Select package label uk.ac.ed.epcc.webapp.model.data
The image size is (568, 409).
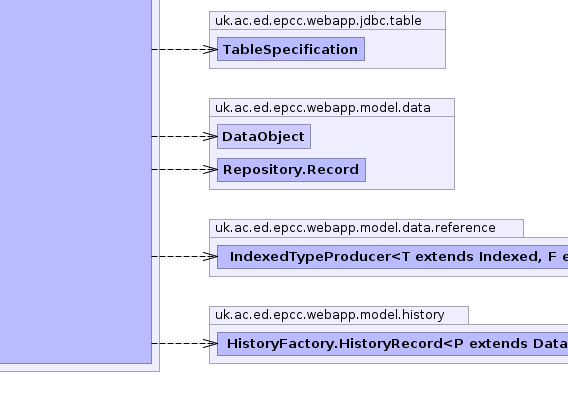pos(323,108)
